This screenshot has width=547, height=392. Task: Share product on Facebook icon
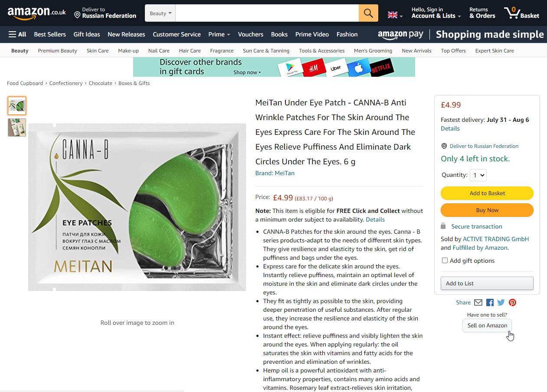point(490,303)
